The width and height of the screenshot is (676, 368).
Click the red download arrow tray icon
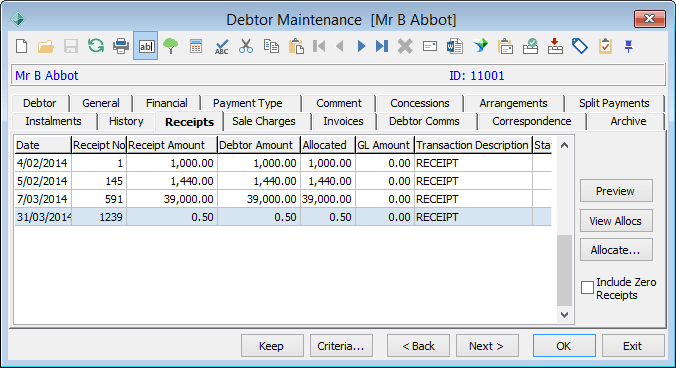[x=555, y=46]
